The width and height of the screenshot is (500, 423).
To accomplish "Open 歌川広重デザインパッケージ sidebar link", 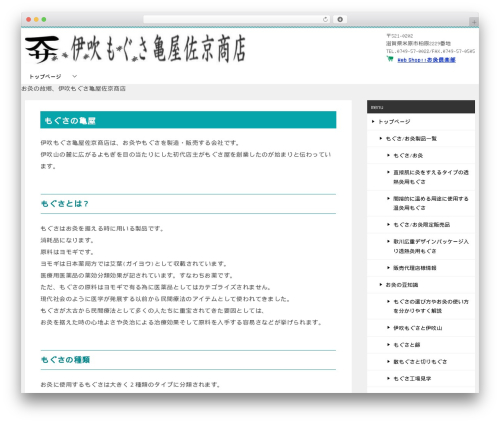I will pyautogui.click(x=431, y=246).
